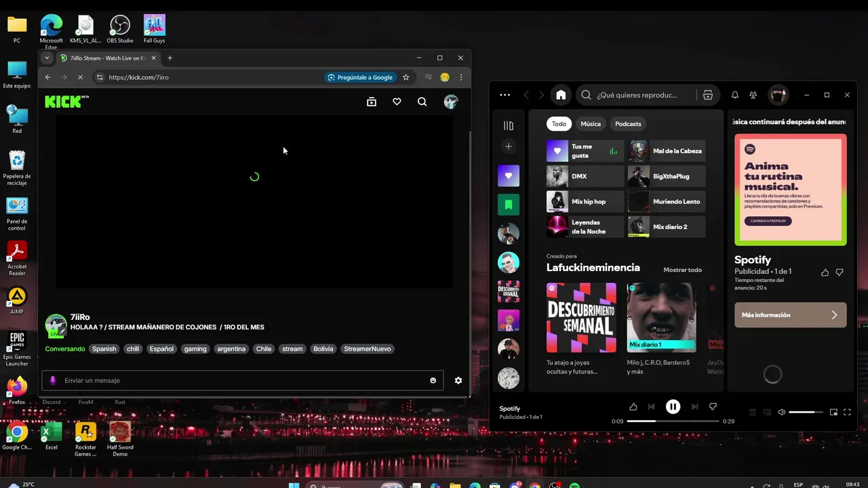Viewport: 868px width, 488px height.
Task: Open Chrome three-dot menu
Action: tap(461, 77)
